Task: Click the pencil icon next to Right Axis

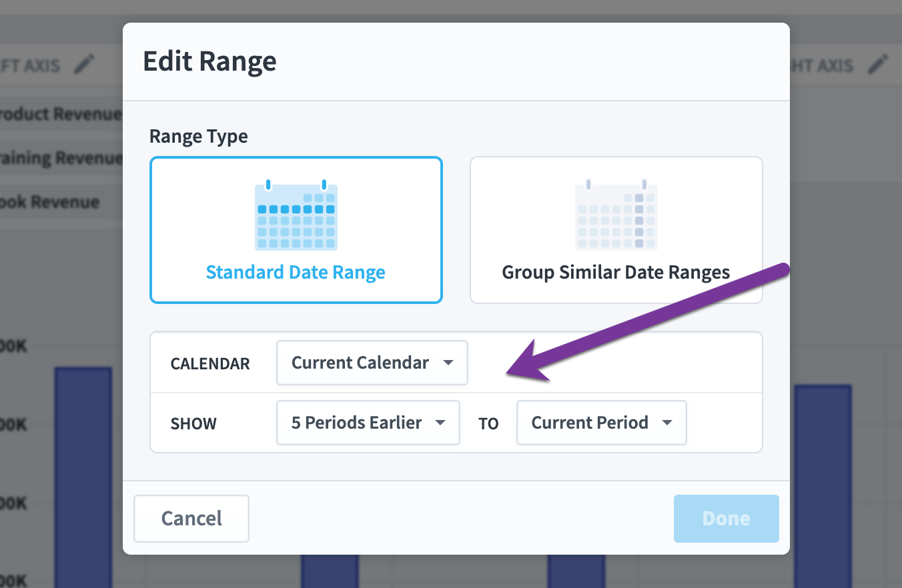Action: pos(879,65)
